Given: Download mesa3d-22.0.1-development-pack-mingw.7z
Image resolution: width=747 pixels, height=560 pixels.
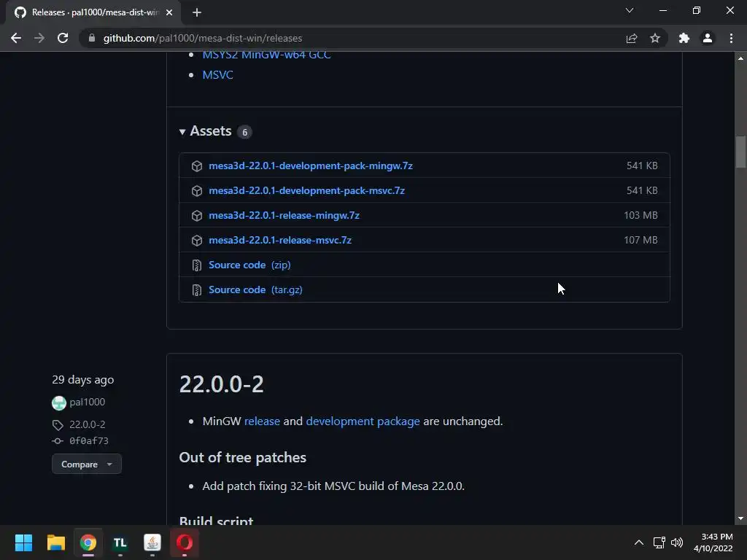Looking at the screenshot, I should pos(311,166).
